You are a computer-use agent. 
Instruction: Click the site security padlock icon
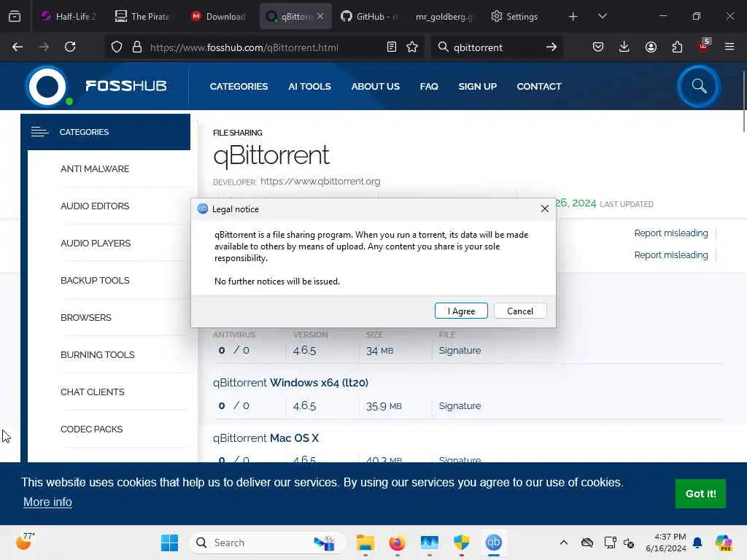136,47
